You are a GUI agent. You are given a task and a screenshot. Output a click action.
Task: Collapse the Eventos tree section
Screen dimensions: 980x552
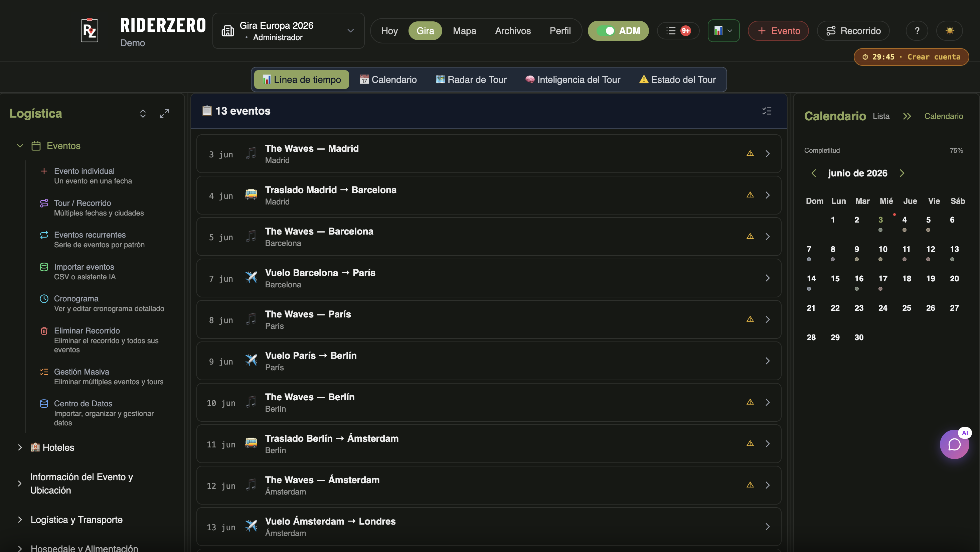(20, 146)
